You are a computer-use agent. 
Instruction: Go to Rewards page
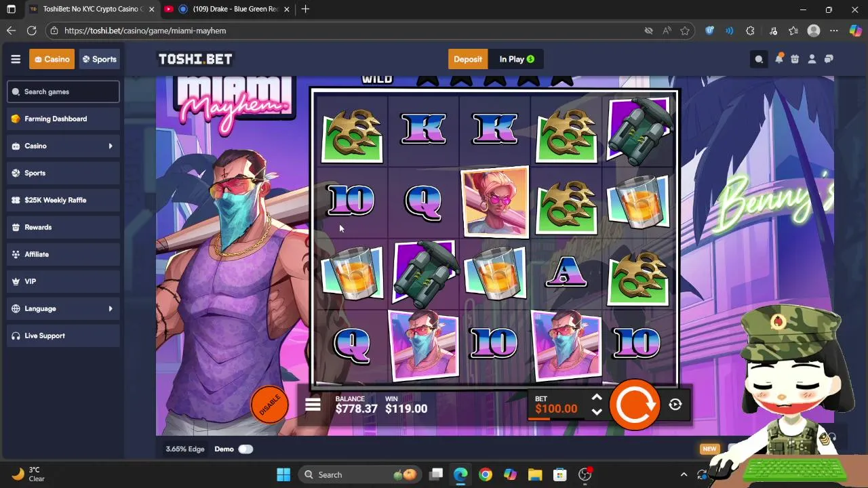click(63, 227)
